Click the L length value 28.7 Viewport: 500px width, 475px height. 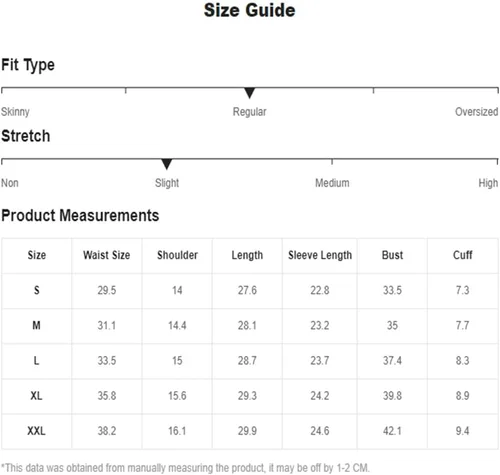247,361
